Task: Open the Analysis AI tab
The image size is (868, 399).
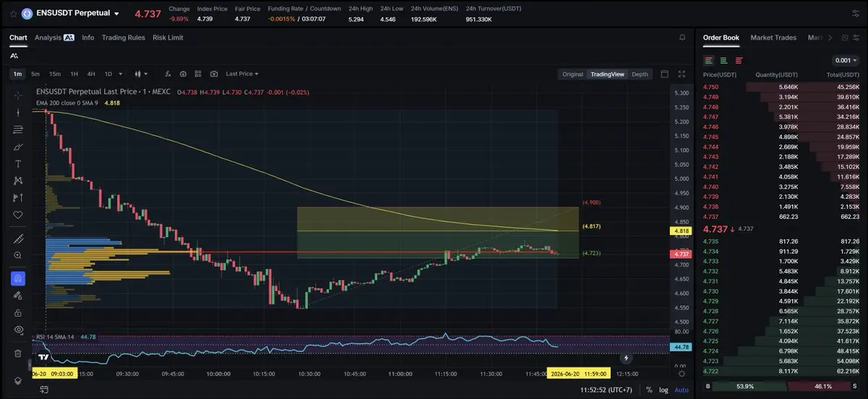Action: click(54, 38)
